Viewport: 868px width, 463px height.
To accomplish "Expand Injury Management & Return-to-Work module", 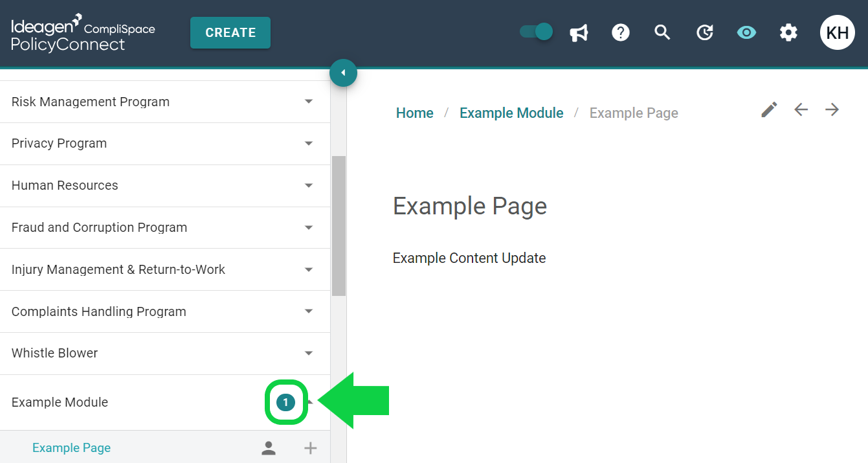I will tap(309, 269).
